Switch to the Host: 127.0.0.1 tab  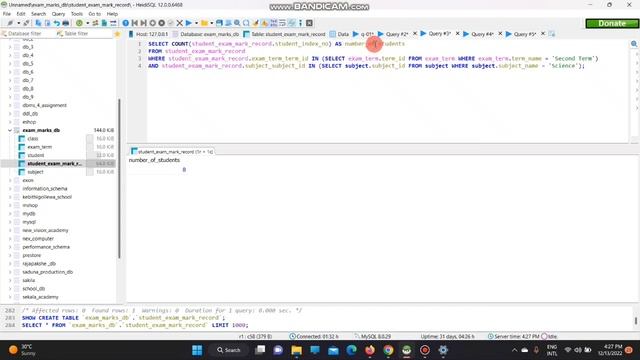pos(148,34)
